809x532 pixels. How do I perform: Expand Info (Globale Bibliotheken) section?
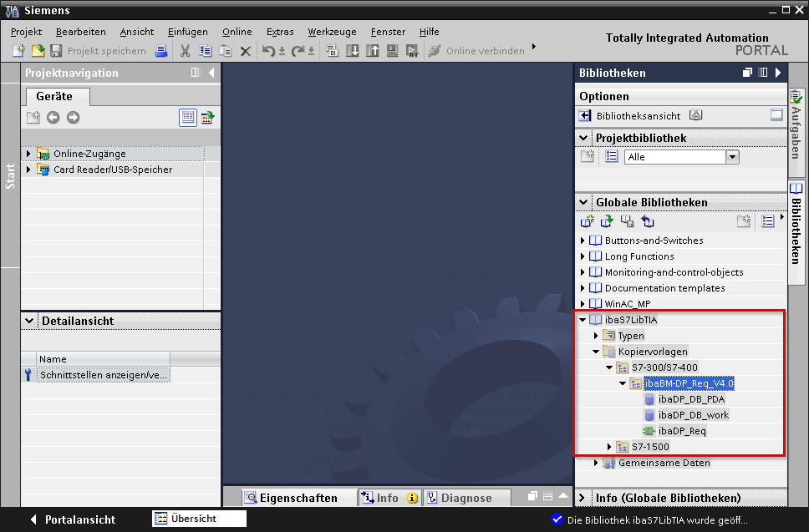click(x=583, y=498)
